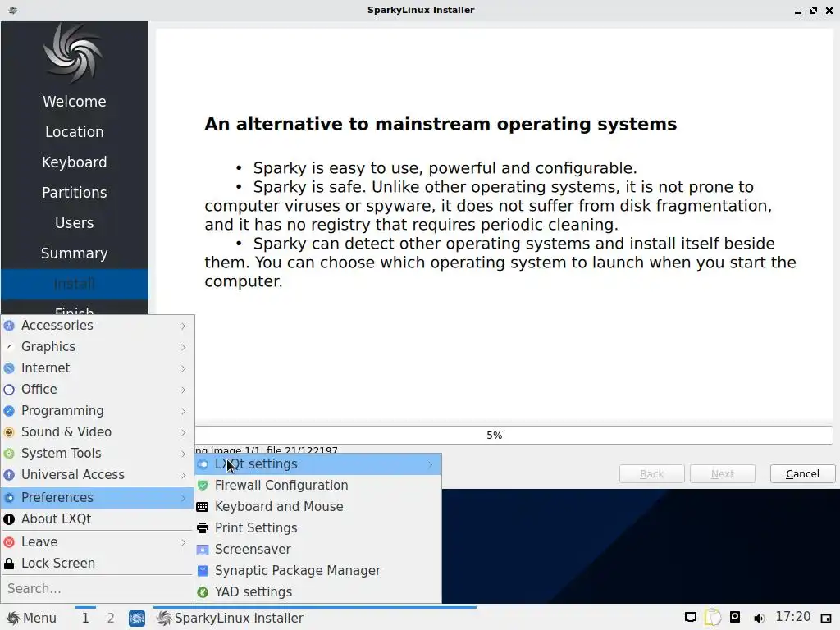Expand the Leave submenu arrow
This screenshot has width=840, height=630.
pyautogui.click(x=183, y=542)
